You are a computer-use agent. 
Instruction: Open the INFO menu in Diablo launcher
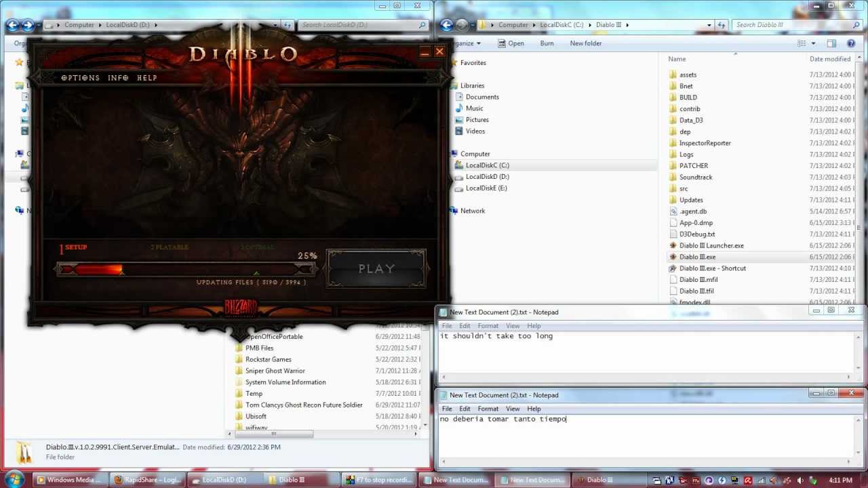(118, 78)
